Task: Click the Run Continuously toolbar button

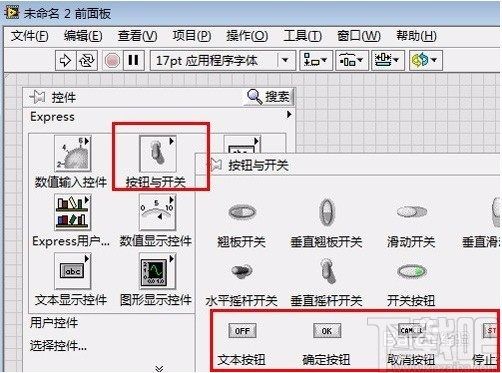Action: click(x=87, y=61)
